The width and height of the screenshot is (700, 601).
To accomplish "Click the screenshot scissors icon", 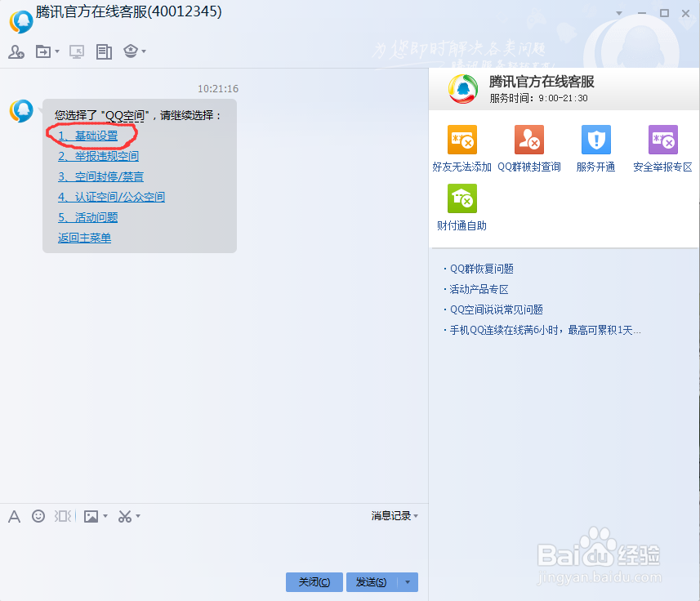I will tap(125, 517).
